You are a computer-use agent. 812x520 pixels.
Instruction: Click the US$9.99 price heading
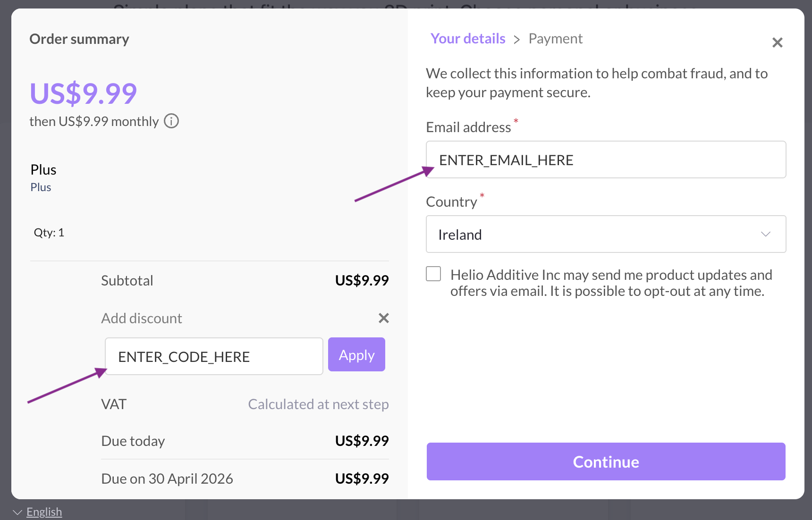click(x=83, y=93)
